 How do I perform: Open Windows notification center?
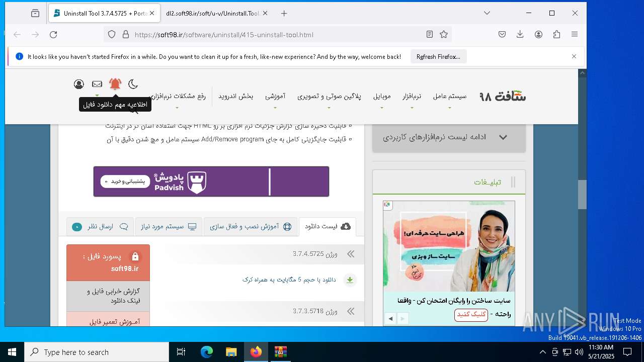(627, 352)
